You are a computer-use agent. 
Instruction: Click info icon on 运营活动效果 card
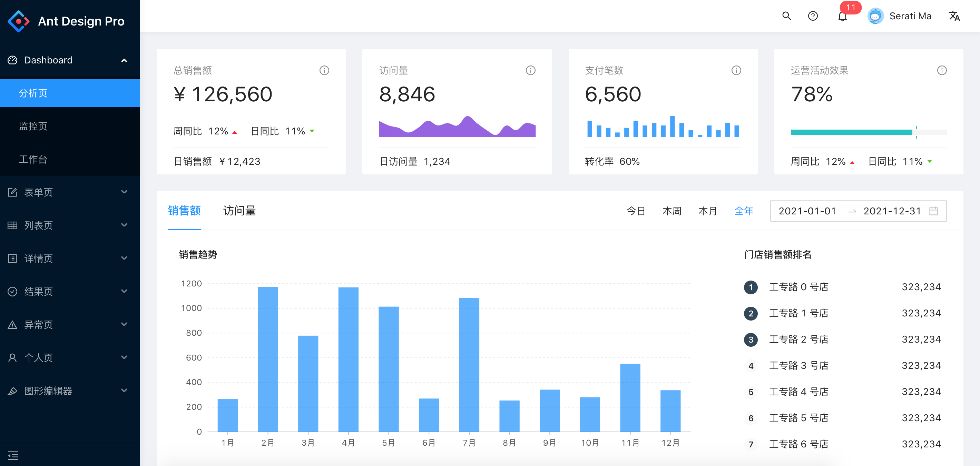pos(942,70)
